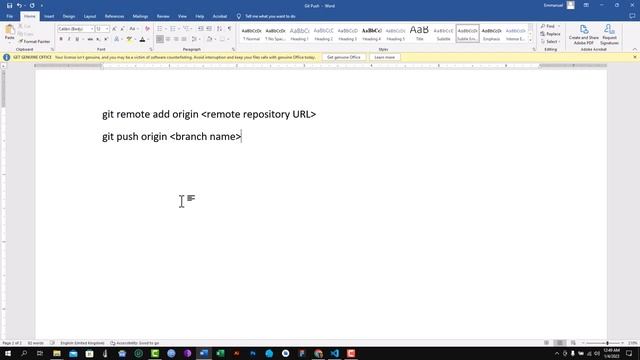Apply Title style from gallery
This screenshot has width=640, height=360.
coord(419,33)
